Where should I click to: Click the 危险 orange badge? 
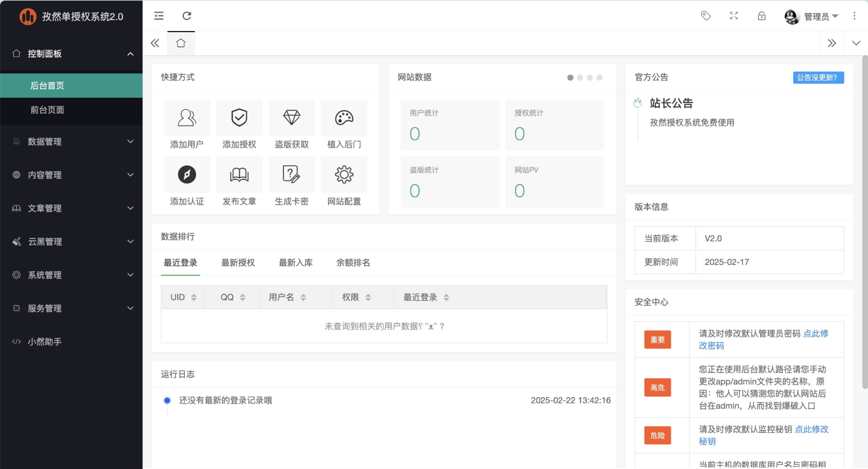click(x=658, y=435)
